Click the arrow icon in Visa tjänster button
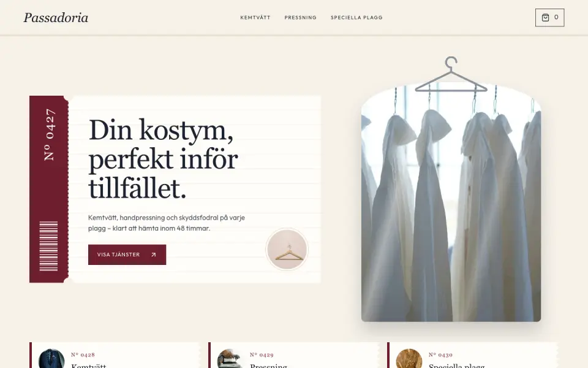This screenshot has height=368, width=588. pos(153,255)
